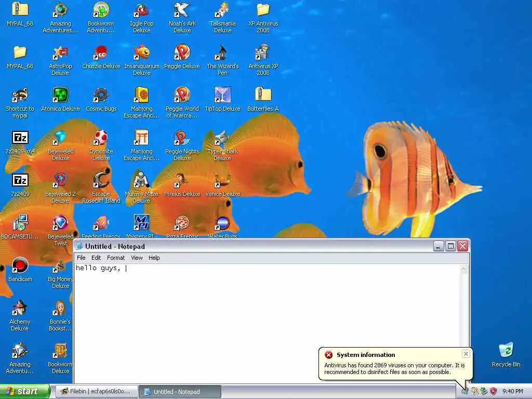
Task: Open The Wizard's Pen shortcut
Action: [222, 60]
